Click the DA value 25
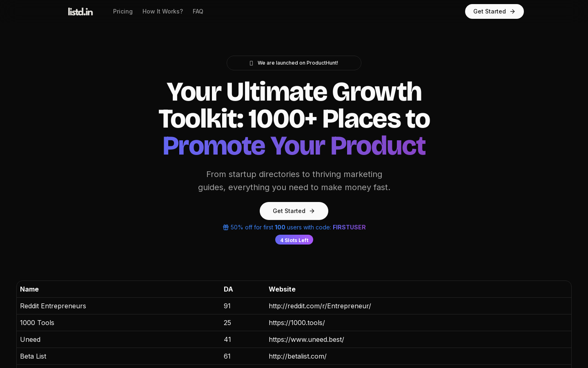Viewport: 588px width, 368px height. click(x=227, y=323)
